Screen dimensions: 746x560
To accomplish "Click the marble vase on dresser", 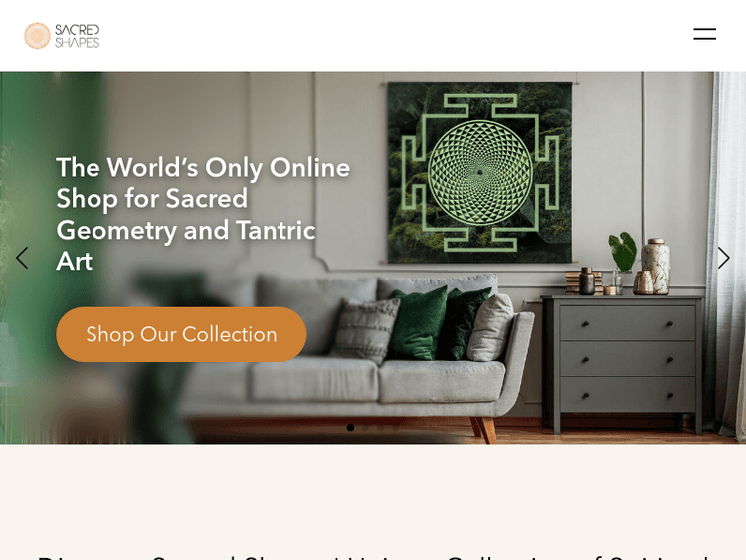I will 655,266.
